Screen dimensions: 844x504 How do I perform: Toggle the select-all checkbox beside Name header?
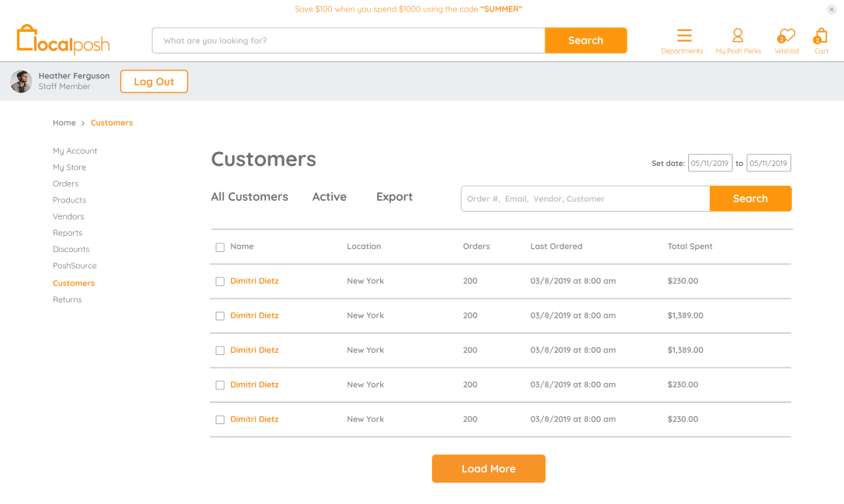[x=220, y=247]
